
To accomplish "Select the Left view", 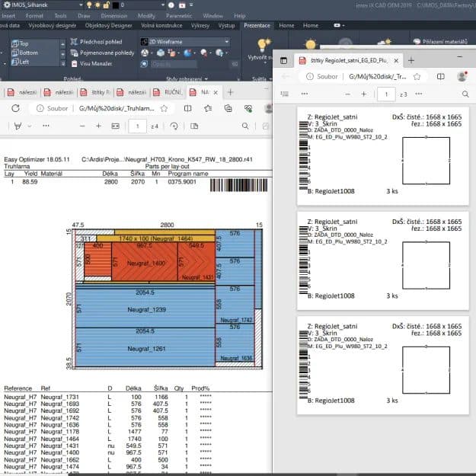I will (x=20, y=62).
